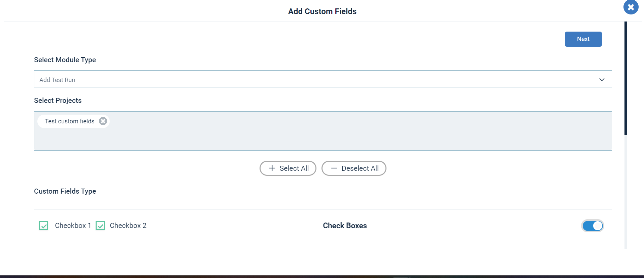This screenshot has width=644, height=278.
Task: Click the Checkbox 1 label text
Action: pos(73,226)
